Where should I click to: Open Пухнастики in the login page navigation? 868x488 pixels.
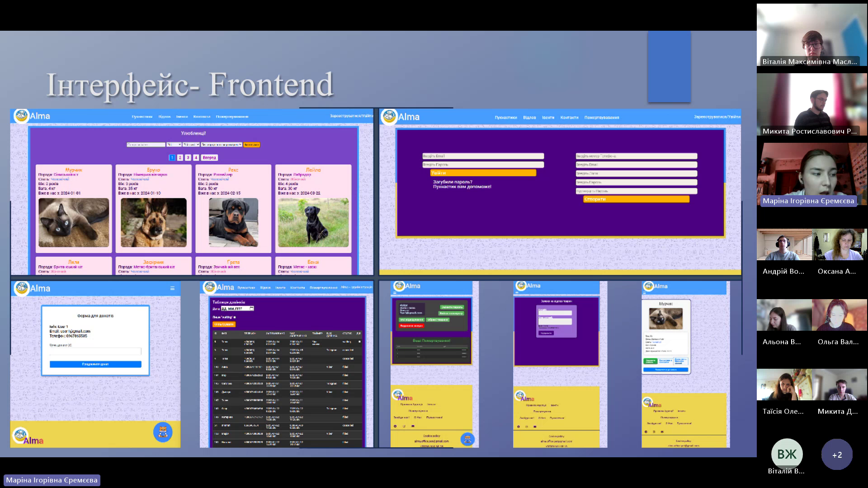[505, 117]
